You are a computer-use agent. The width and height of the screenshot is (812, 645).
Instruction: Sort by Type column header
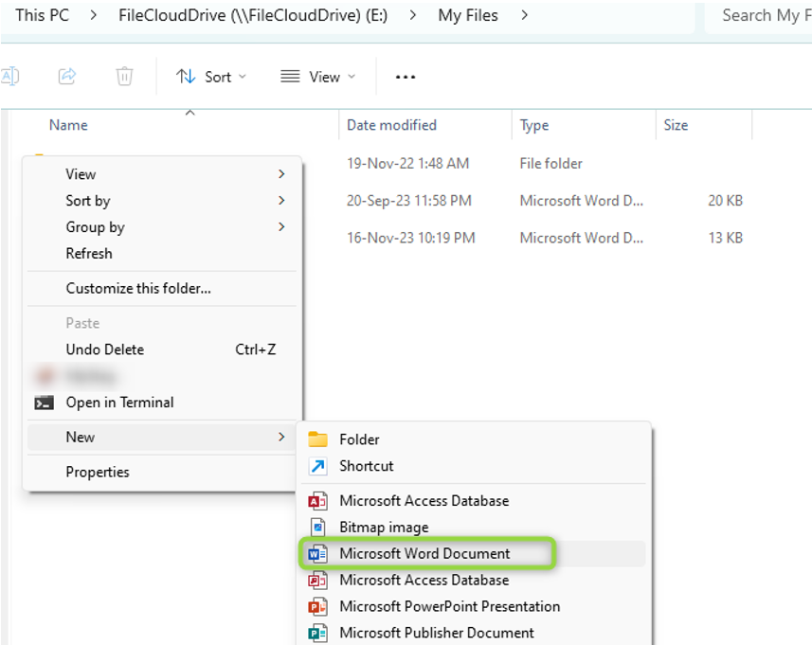pyautogui.click(x=533, y=125)
